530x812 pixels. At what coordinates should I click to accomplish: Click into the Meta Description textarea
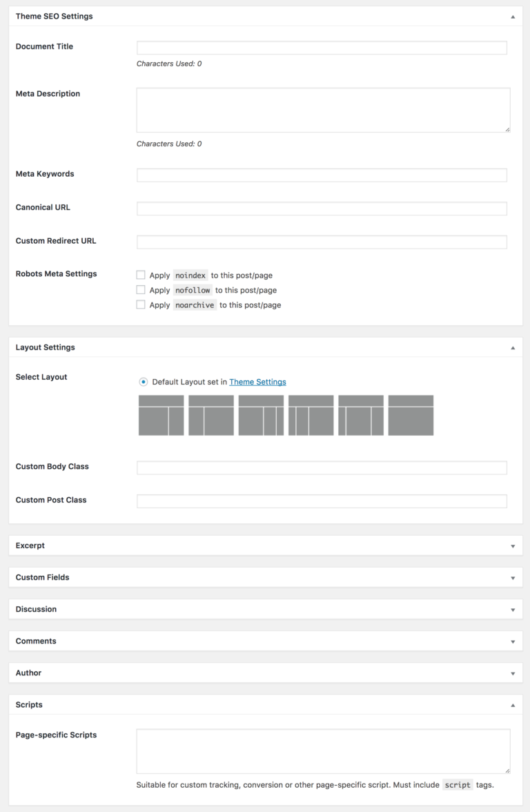pyautogui.click(x=324, y=110)
